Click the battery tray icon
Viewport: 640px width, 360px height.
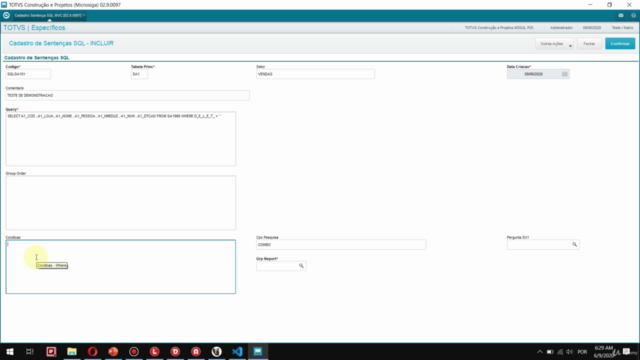(550, 352)
